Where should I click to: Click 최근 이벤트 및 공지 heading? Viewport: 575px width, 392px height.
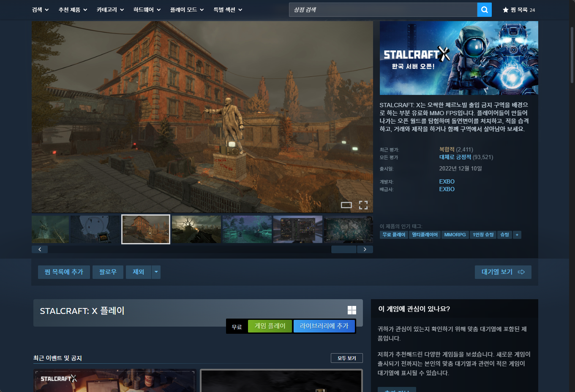(x=57, y=358)
